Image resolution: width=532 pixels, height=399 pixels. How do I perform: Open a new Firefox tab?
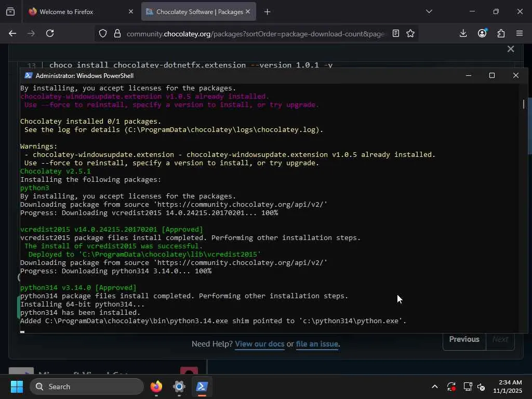(268, 12)
